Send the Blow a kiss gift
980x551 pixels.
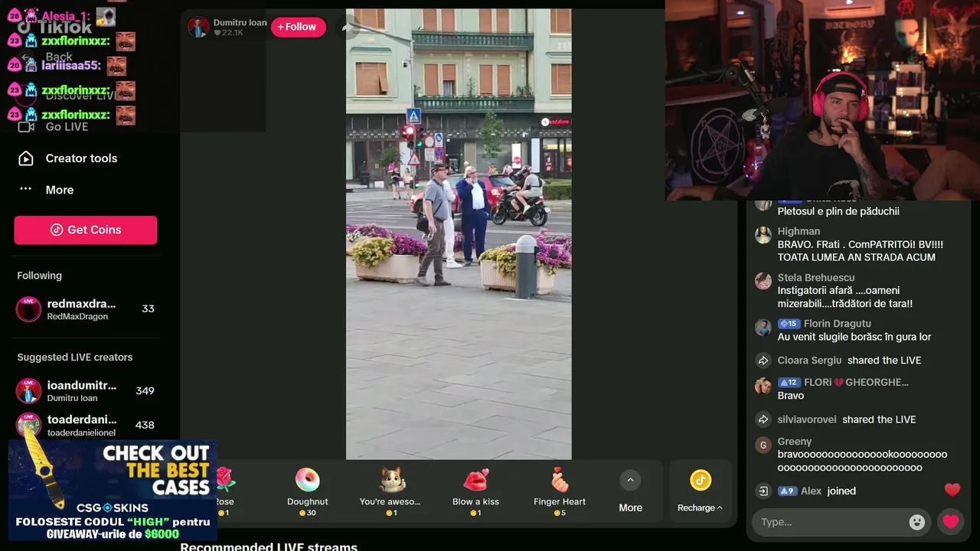(475, 491)
